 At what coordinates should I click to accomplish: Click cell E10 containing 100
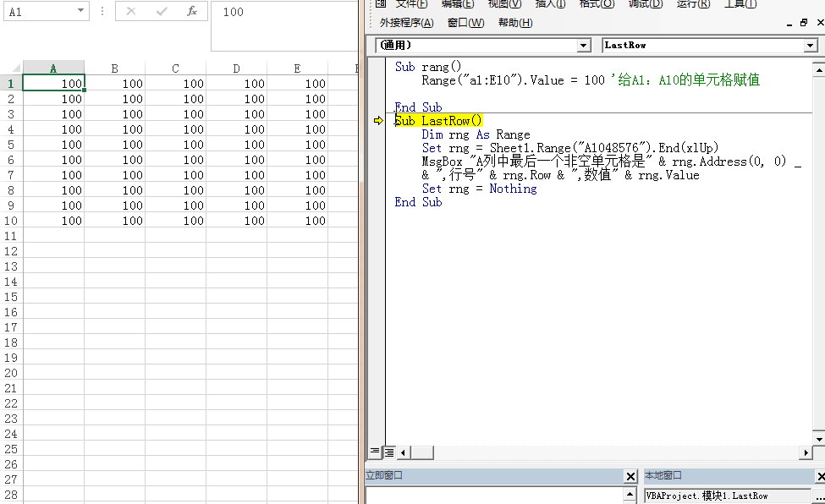(298, 221)
